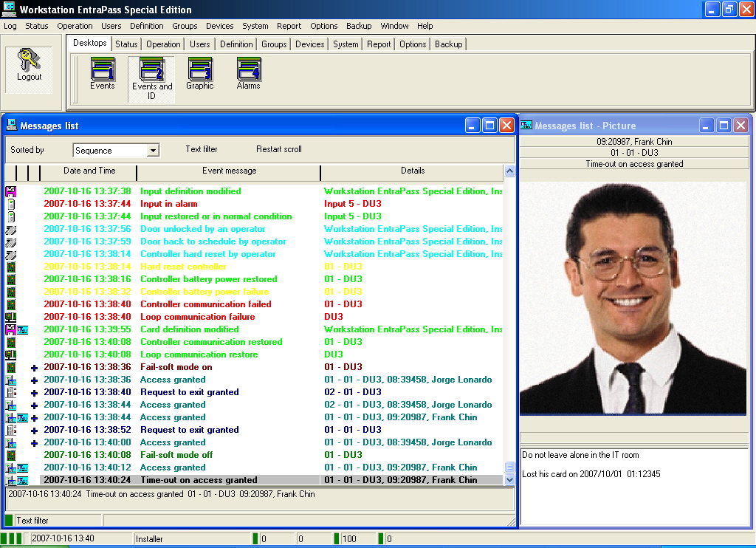Open the Log menu
The width and height of the screenshot is (756, 548).
pyautogui.click(x=10, y=26)
